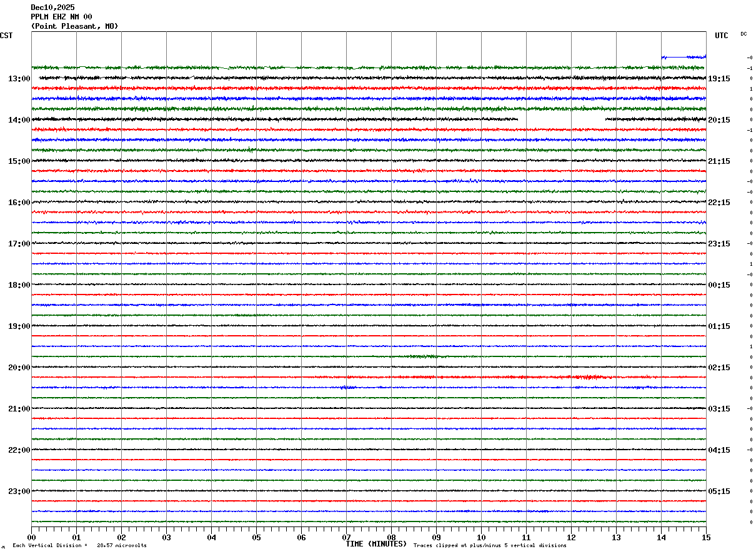Click the UTC timezone header
This screenshot has height=554, width=756.
point(722,36)
